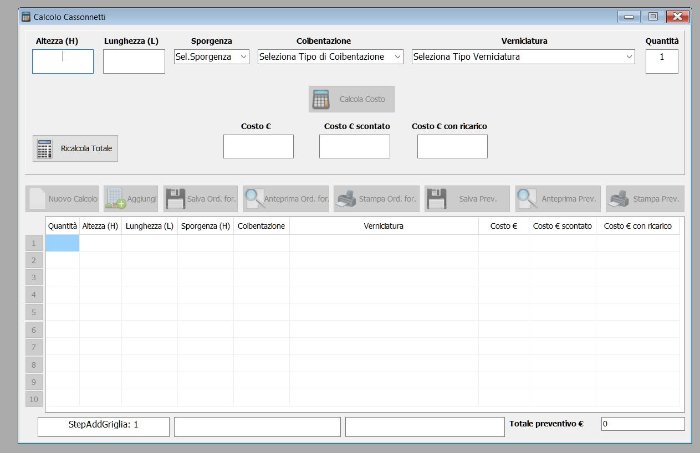The width and height of the screenshot is (700, 453).
Task: Click the highlighted Quantità cell in row 1
Action: 62,243
